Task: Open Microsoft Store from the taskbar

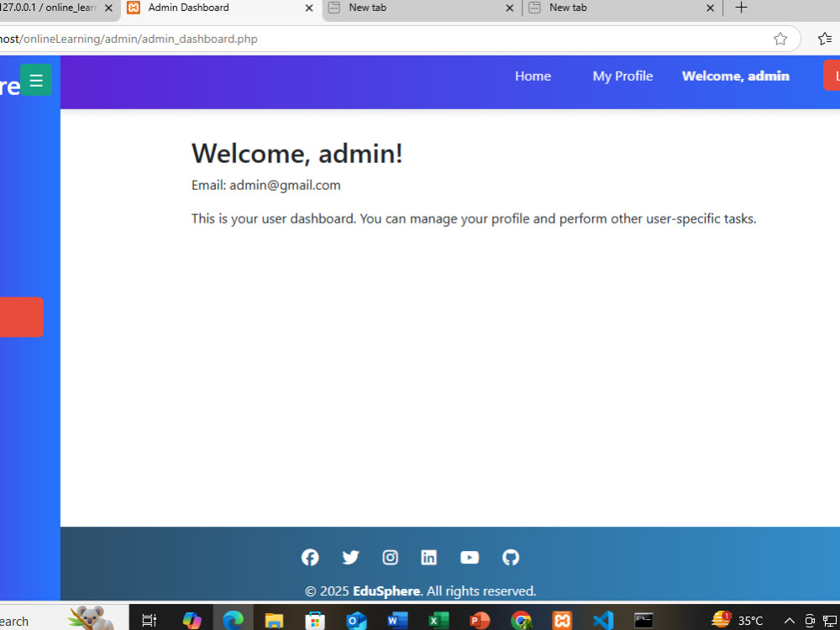Action: click(x=315, y=621)
